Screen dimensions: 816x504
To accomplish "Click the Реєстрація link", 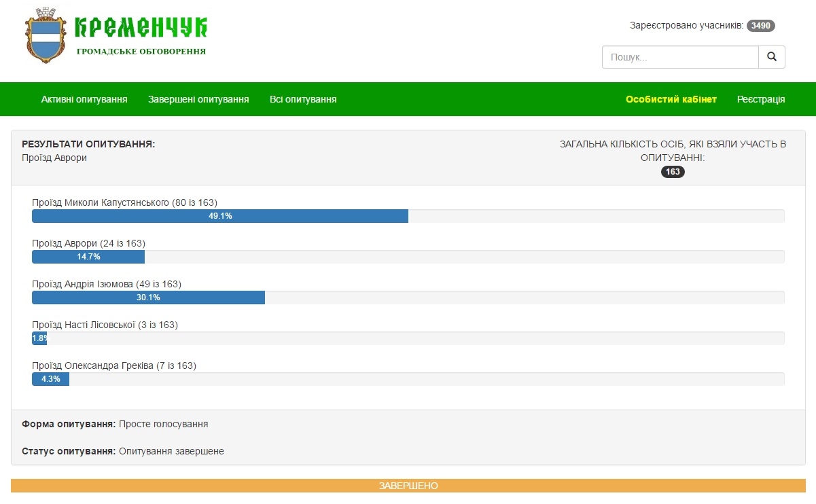I will pos(761,99).
